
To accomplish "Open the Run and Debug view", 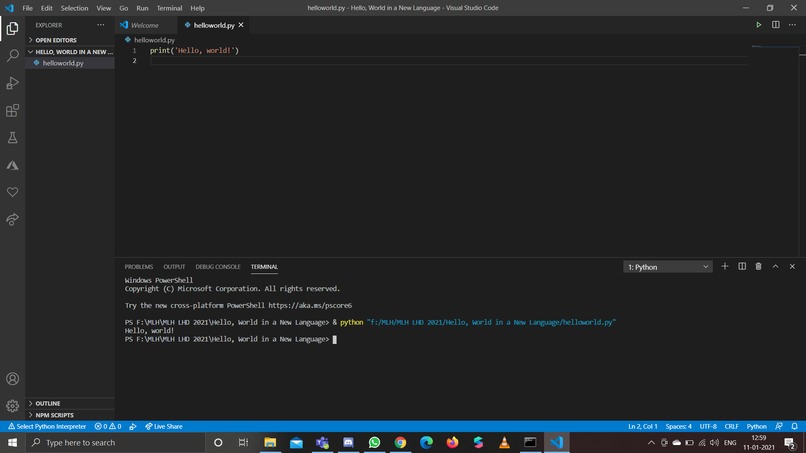I will 12,83.
